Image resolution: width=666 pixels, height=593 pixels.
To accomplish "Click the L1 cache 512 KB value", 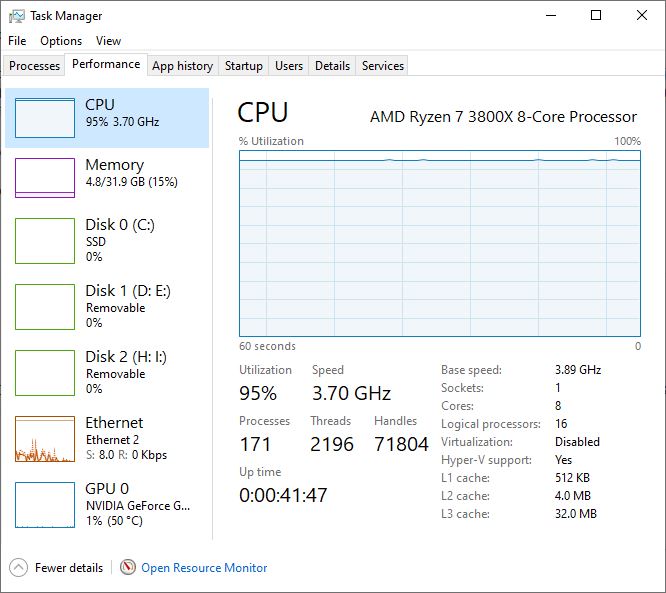I will coord(572,478).
